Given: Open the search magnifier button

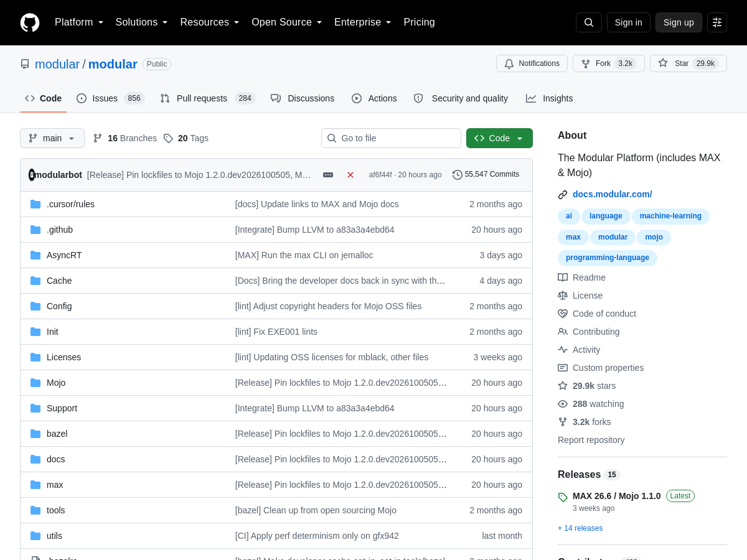Looking at the screenshot, I should (589, 22).
